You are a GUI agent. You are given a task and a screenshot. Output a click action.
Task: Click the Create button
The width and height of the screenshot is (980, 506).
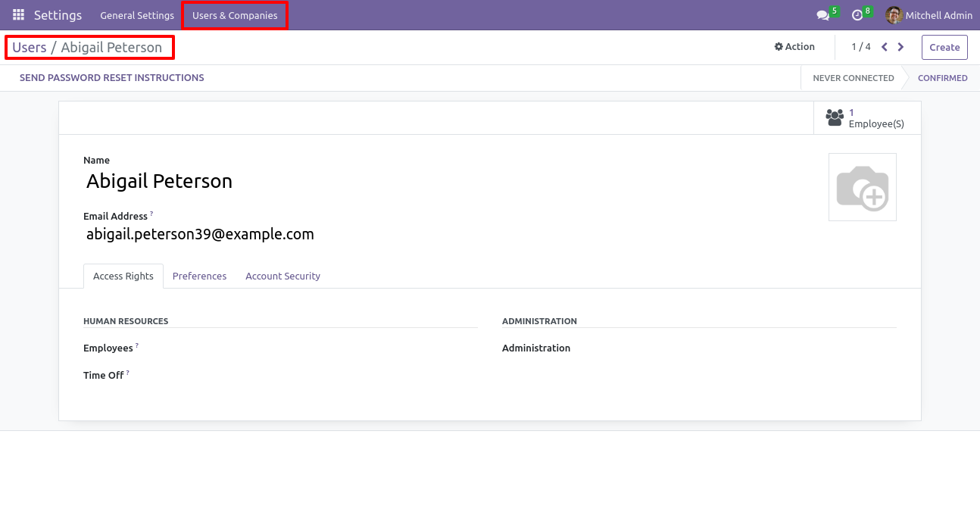[944, 47]
